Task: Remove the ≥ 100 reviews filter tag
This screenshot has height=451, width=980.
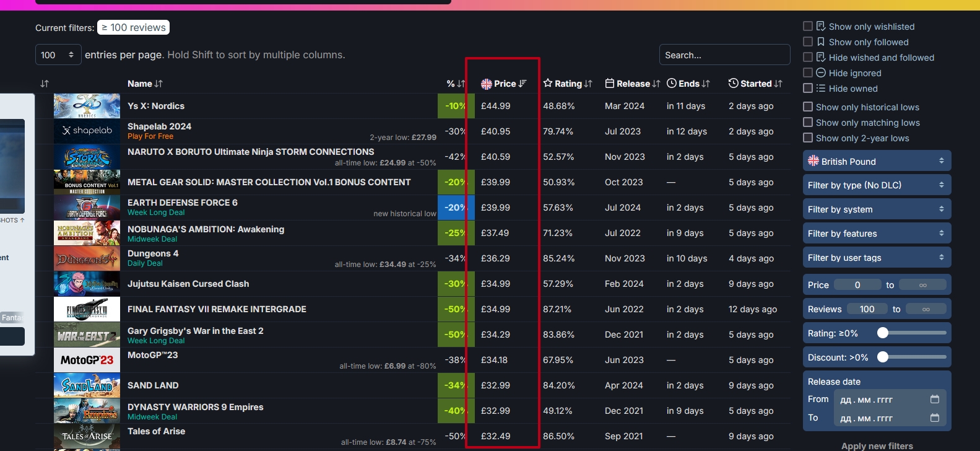Action: (x=133, y=28)
